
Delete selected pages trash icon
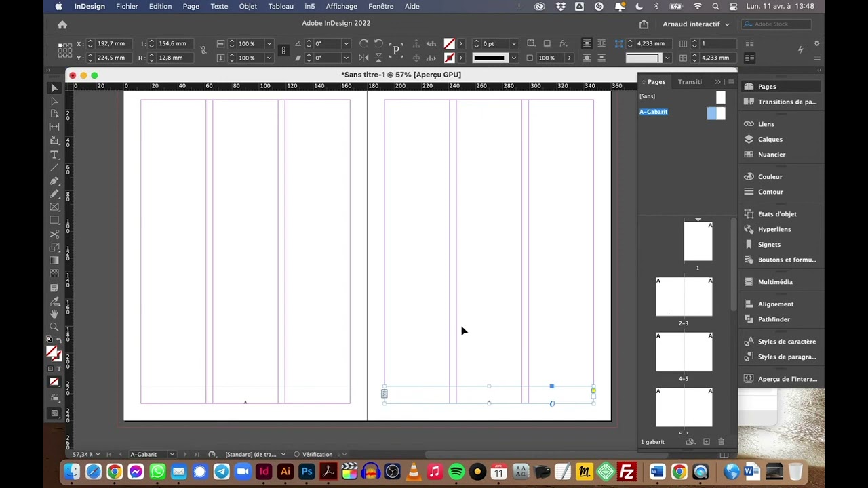pos(721,442)
